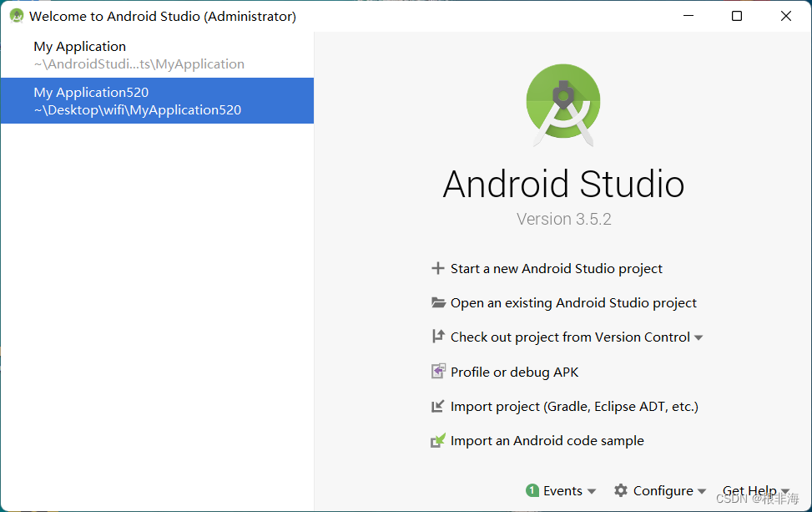Click the ~\AndroidStudi...ts\MyApplication path text
Image resolution: width=812 pixels, height=512 pixels.
tap(139, 64)
